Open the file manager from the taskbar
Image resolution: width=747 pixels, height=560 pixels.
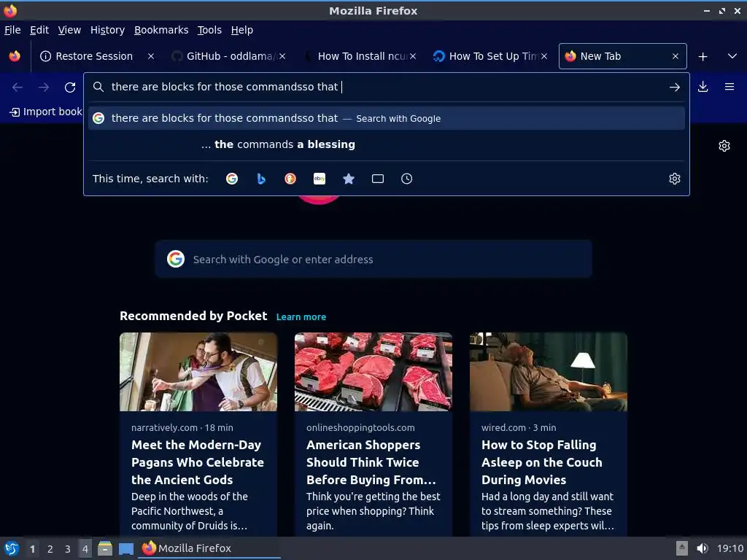click(105, 548)
